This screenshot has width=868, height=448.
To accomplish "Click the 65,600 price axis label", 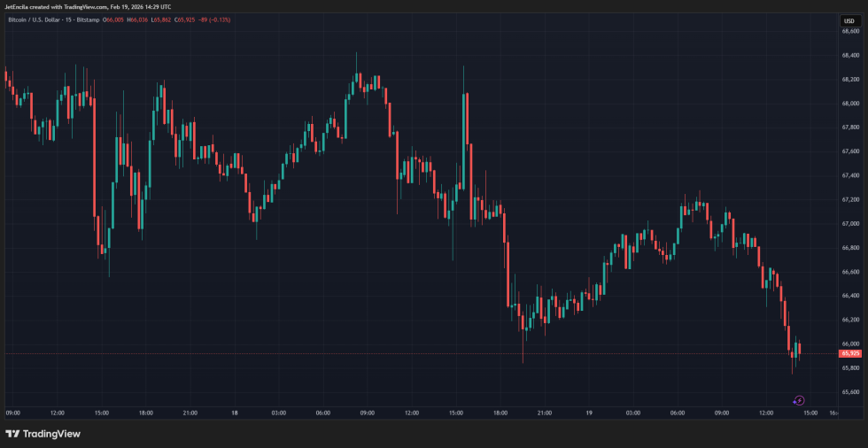I will point(849,391).
